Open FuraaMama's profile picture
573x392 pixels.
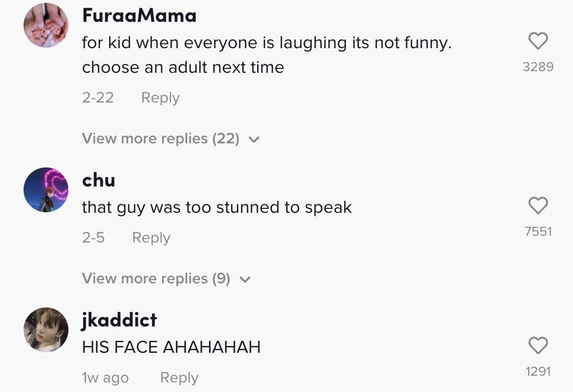pos(46,26)
